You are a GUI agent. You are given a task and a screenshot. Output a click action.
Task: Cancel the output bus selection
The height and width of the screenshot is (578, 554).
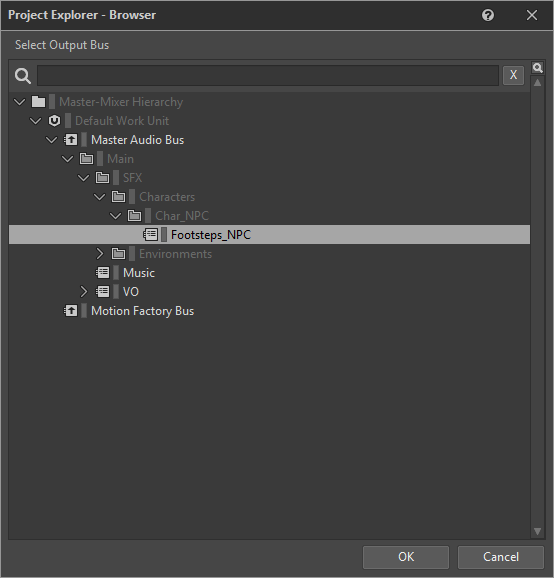pos(501,557)
